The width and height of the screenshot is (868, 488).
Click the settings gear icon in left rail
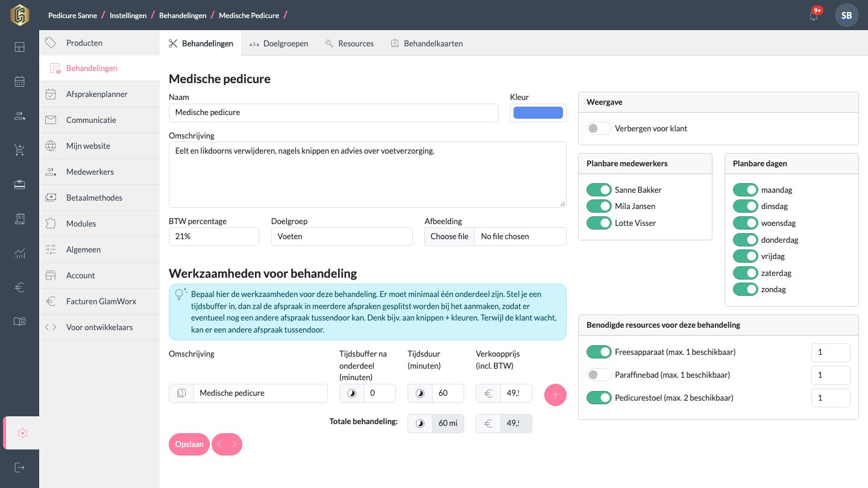22,433
